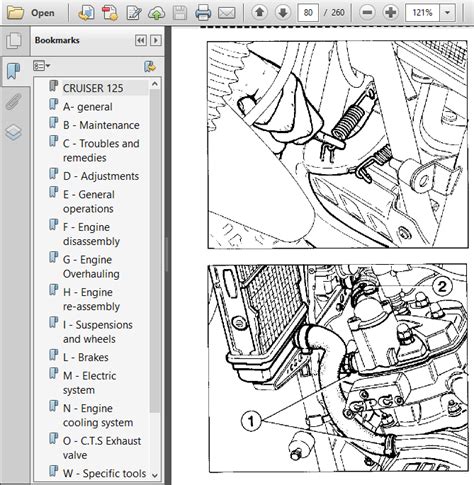Image resolution: width=474 pixels, height=485 pixels.
Task: Click the save floppy disk icon
Action: point(180,13)
